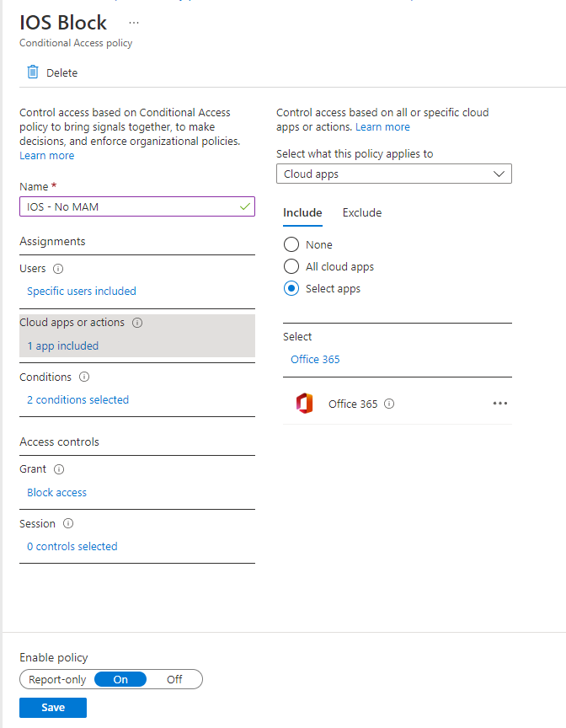566x728 pixels.
Task: Open the three-dot menu for Office 365 row
Action: tap(499, 404)
